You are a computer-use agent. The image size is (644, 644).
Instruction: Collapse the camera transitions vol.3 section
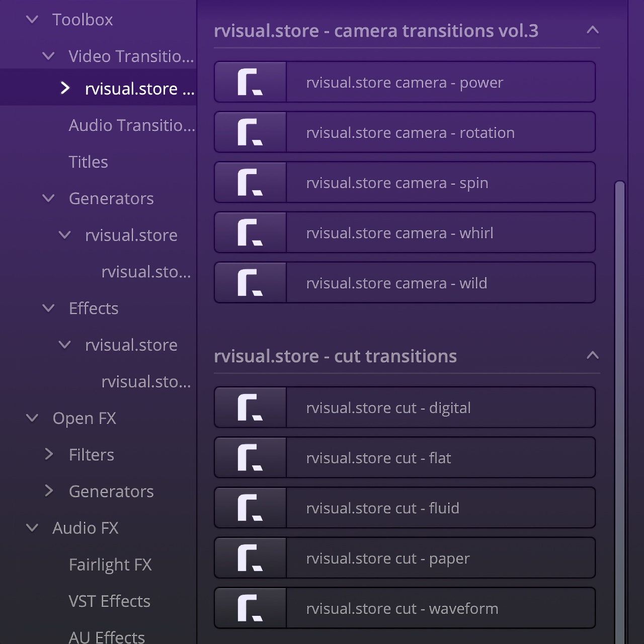coord(592,30)
